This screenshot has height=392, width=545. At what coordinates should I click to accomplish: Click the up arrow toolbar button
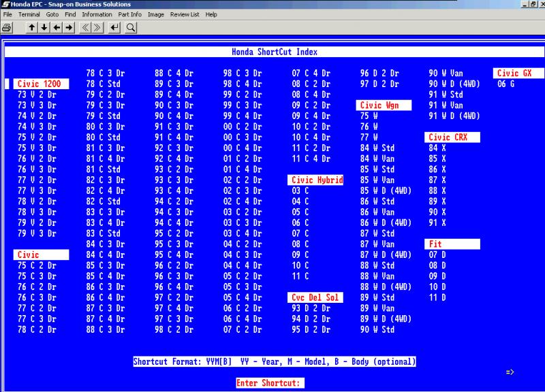(x=31, y=27)
